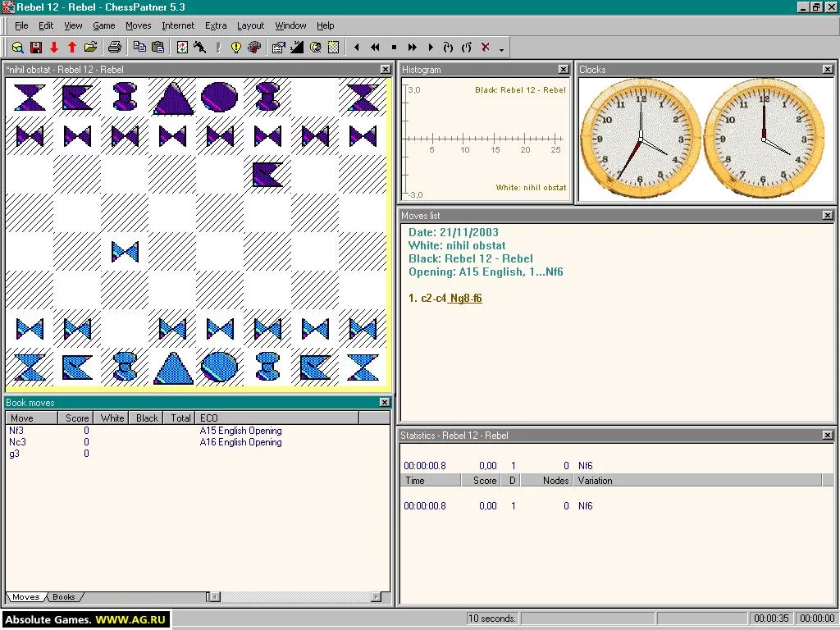Close the Histogram panel
This screenshot has height=630, width=840.
click(x=563, y=69)
